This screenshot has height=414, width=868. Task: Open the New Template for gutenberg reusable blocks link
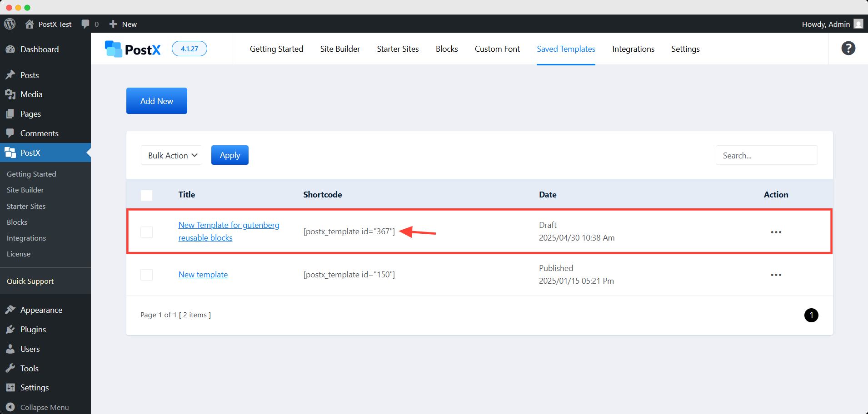[x=229, y=232]
